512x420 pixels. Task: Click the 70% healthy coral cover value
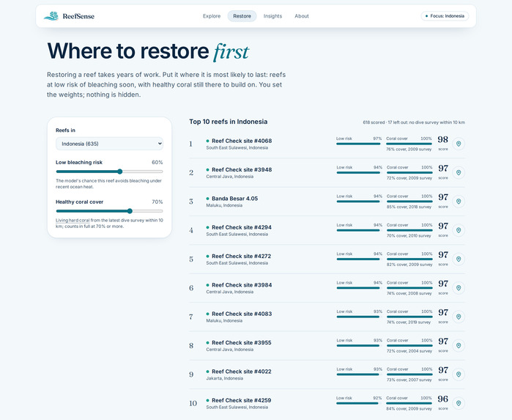tap(157, 202)
